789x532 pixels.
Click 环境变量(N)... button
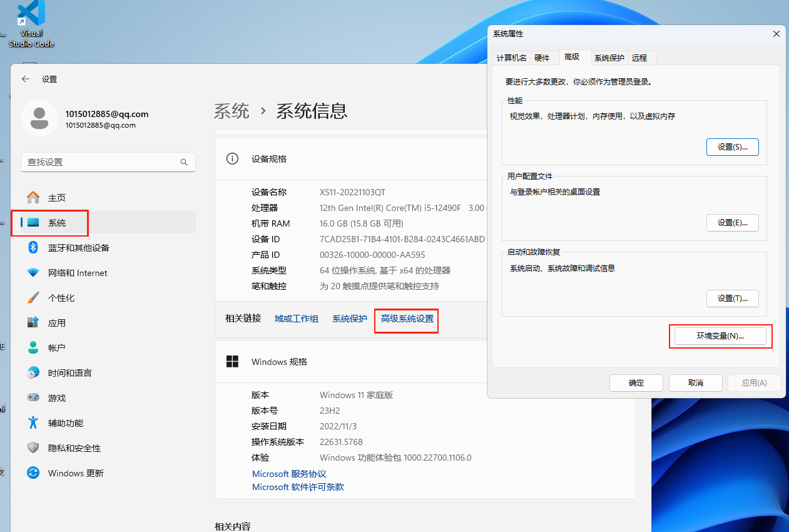tap(720, 336)
